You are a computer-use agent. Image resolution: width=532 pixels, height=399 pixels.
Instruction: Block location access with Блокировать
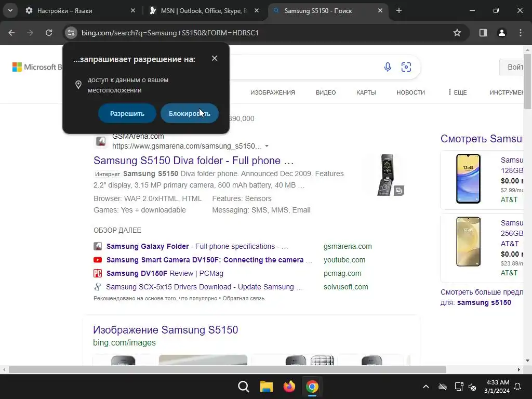pyautogui.click(x=189, y=113)
